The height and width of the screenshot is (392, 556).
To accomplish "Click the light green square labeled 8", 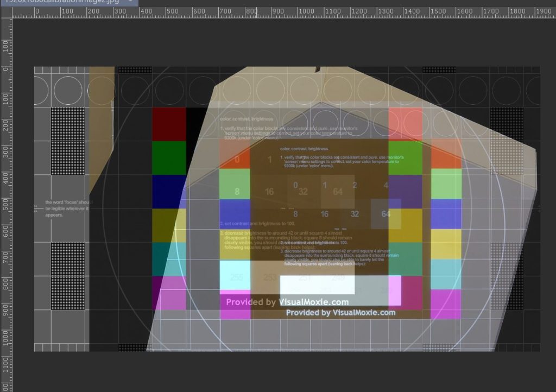I will (x=236, y=191).
